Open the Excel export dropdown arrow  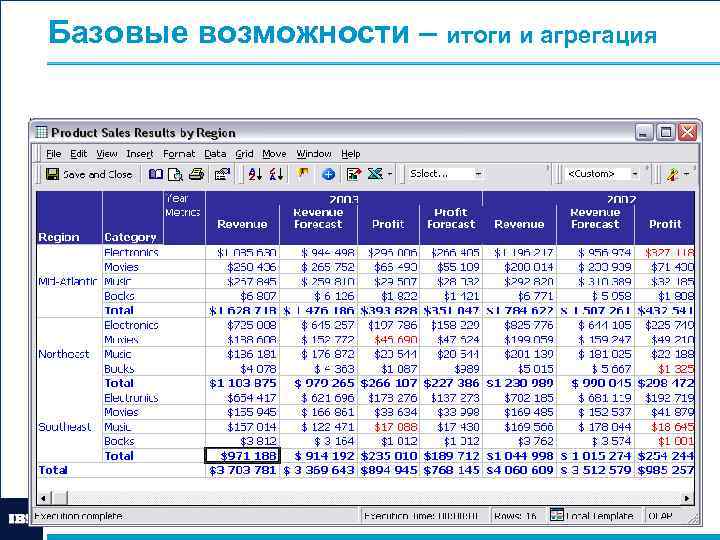pyautogui.click(x=390, y=174)
